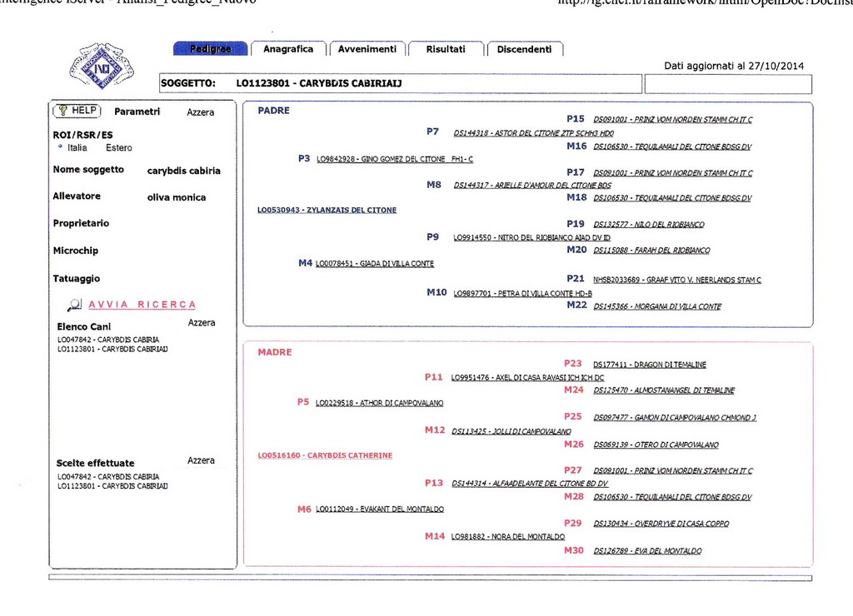853x616 pixels.
Task: Open mother link LO0516160 - CARYBDIS CATHERINE
Action: 325,455
